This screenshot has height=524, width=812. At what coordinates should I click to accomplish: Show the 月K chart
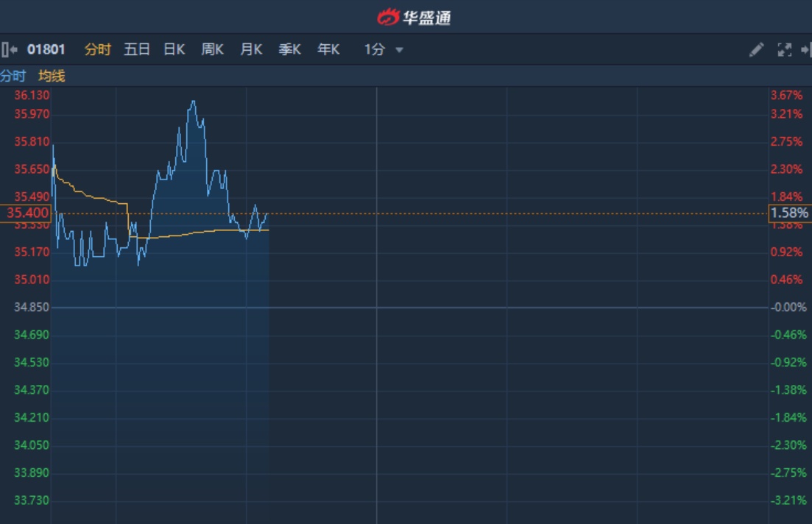[251, 50]
